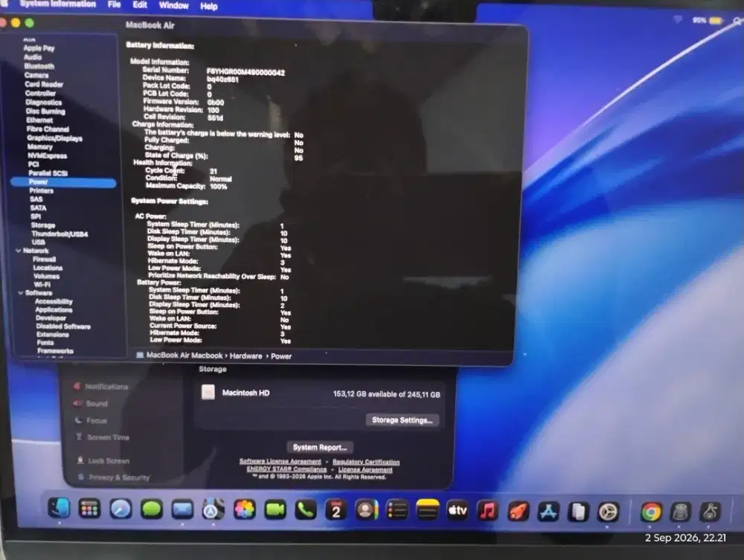This screenshot has height=560, width=744.
Task: Click the Macintosh HD drive icon
Action: click(x=208, y=392)
